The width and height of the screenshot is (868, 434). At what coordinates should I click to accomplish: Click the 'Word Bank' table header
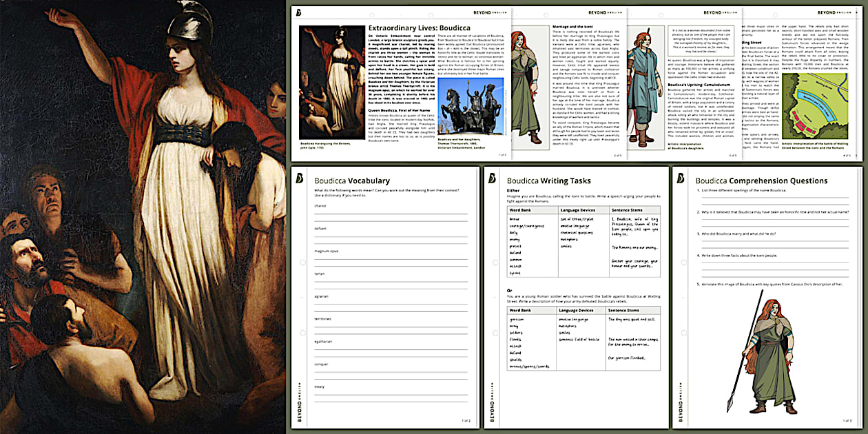520,210
